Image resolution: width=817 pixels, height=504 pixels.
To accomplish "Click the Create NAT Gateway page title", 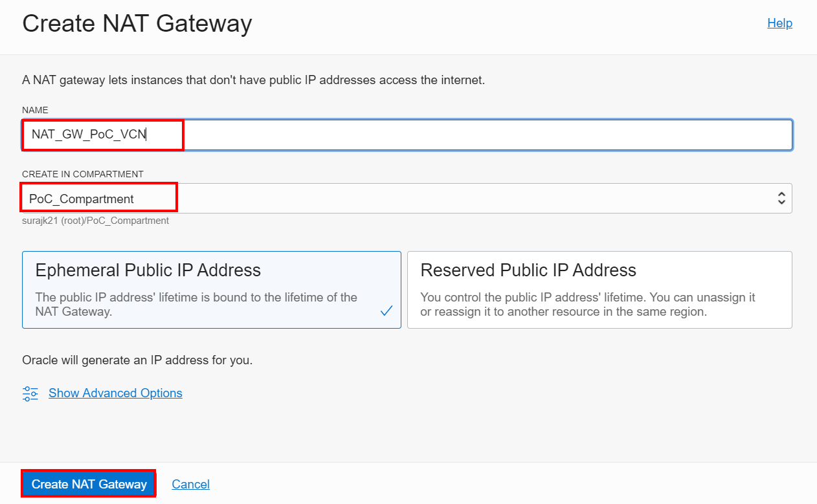I will click(137, 23).
